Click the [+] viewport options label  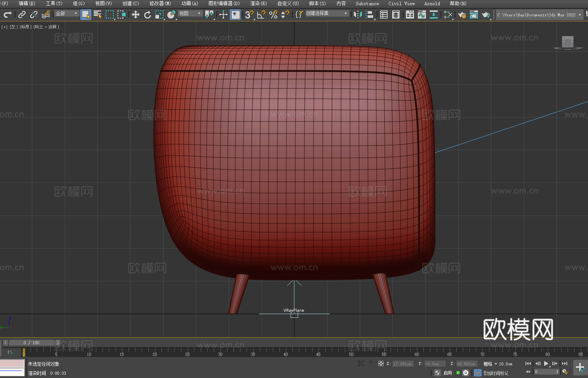[4, 27]
